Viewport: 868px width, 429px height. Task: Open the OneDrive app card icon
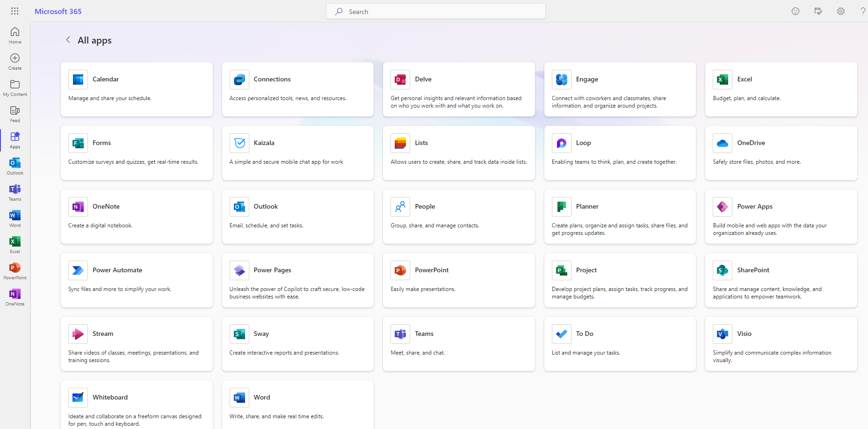(723, 143)
